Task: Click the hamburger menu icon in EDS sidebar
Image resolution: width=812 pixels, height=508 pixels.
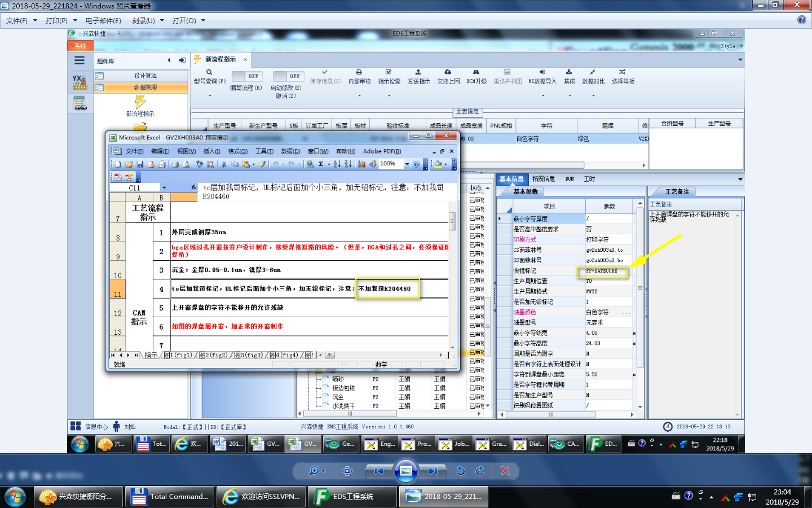Action: (x=80, y=60)
